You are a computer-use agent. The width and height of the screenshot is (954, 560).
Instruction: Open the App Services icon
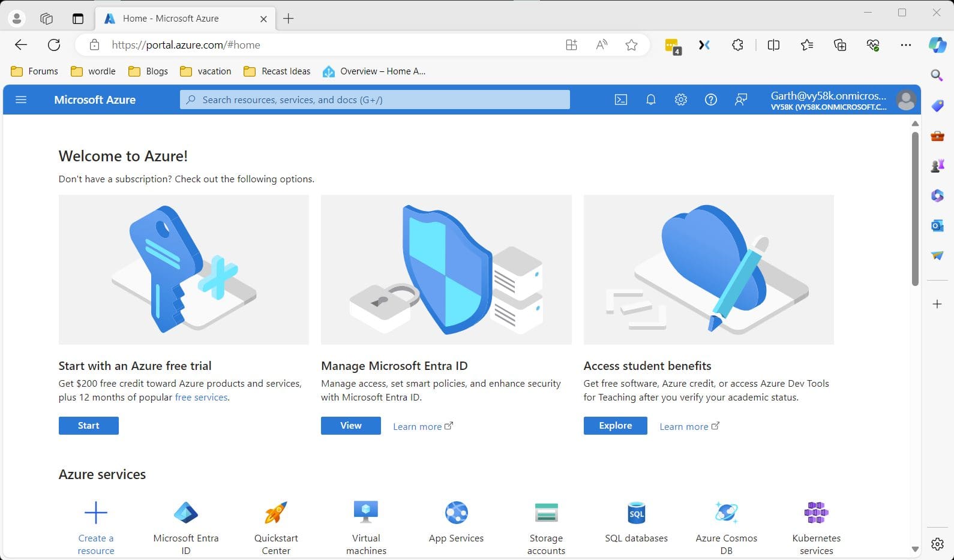(x=457, y=513)
